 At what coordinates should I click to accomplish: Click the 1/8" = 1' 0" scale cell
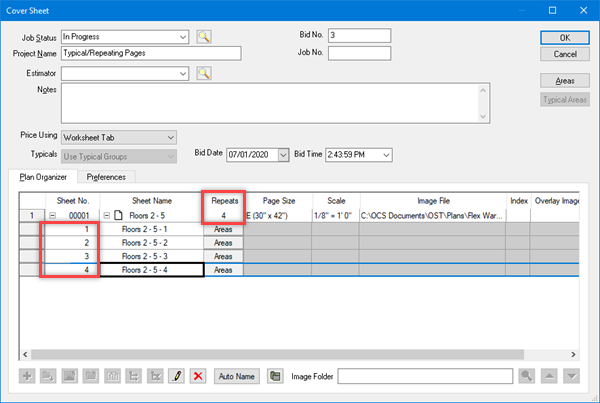click(x=336, y=215)
